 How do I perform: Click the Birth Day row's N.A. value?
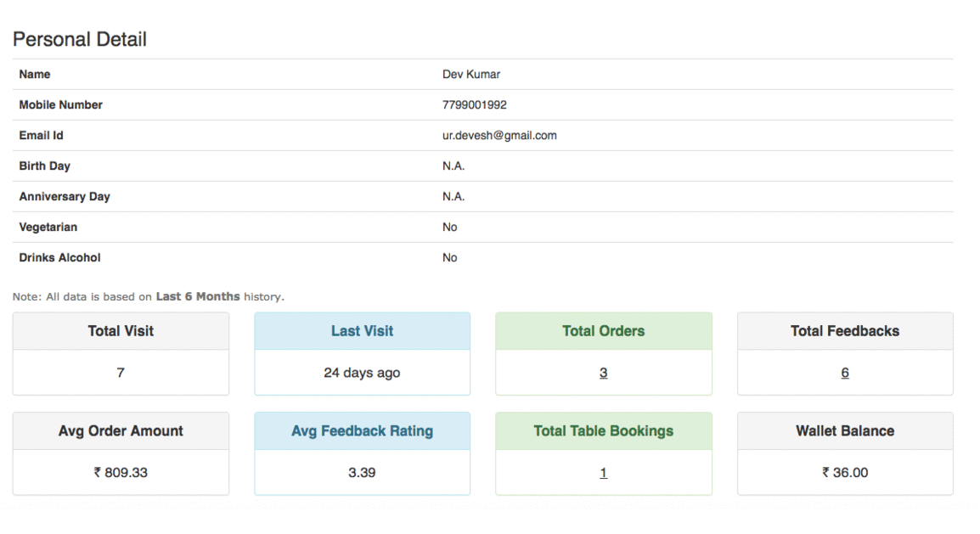[453, 166]
